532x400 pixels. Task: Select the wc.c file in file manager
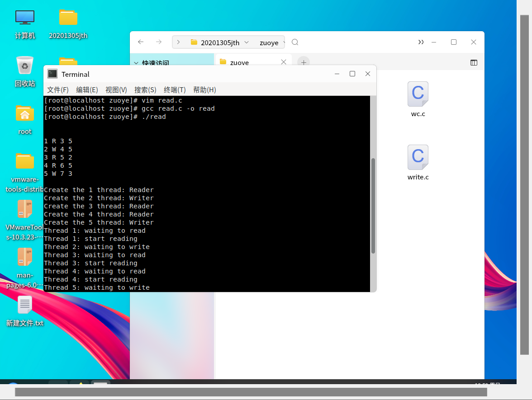tap(418, 99)
